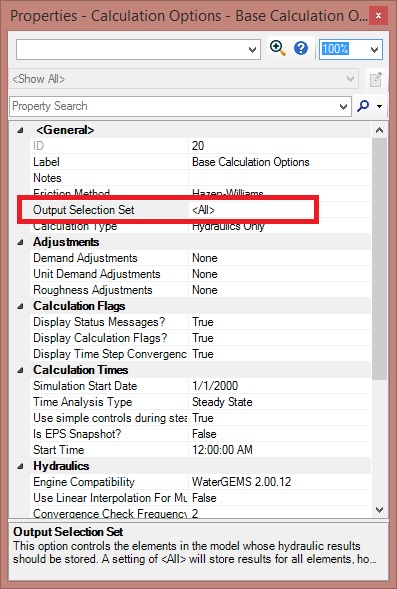Select Use Linear Interpolation For Multipoint property
397x589 pixels.
pyautogui.click(x=110, y=498)
